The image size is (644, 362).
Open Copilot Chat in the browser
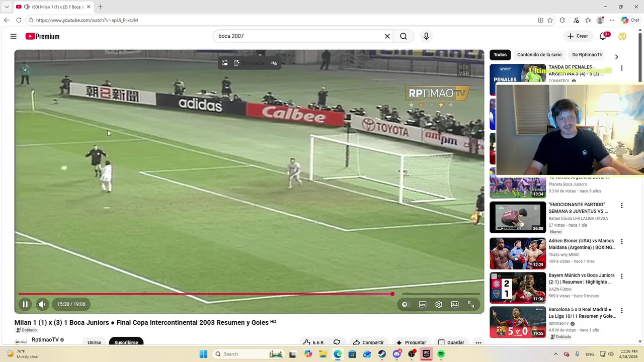point(630,20)
